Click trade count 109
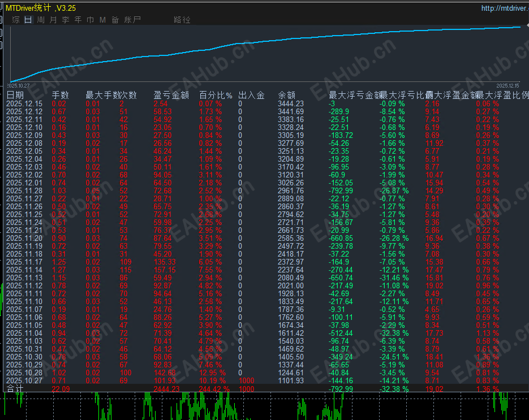529x420 pixels. (x=126, y=262)
